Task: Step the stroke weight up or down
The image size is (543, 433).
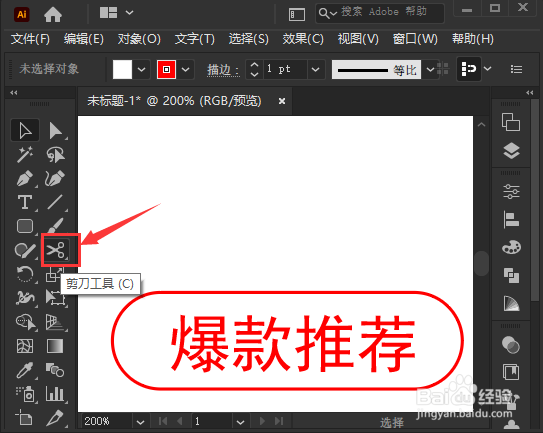Action: [254, 69]
